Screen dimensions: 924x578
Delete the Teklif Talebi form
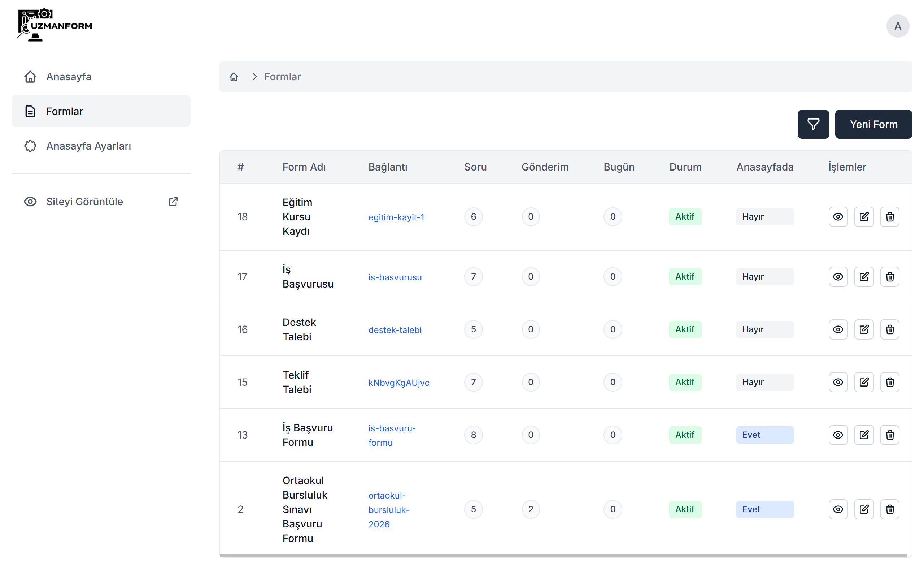[x=890, y=382]
